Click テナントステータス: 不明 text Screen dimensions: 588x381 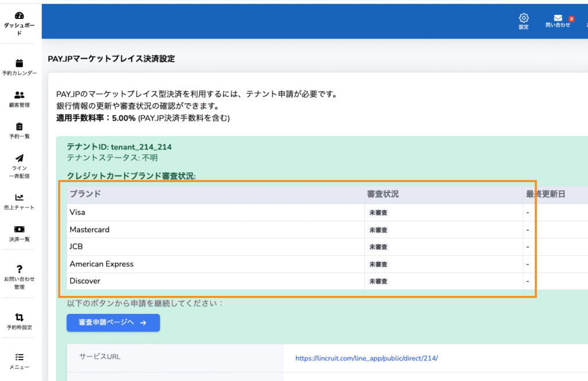point(112,157)
